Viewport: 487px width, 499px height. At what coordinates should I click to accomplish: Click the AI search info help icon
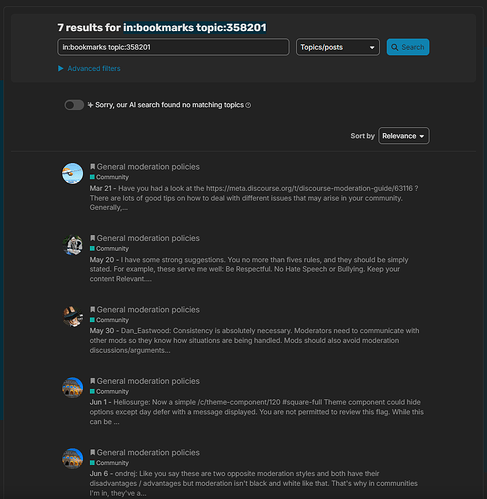point(248,105)
